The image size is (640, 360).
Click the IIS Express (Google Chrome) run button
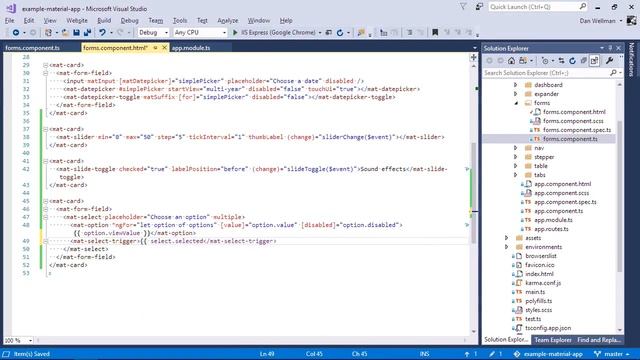(x=274, y=33)
